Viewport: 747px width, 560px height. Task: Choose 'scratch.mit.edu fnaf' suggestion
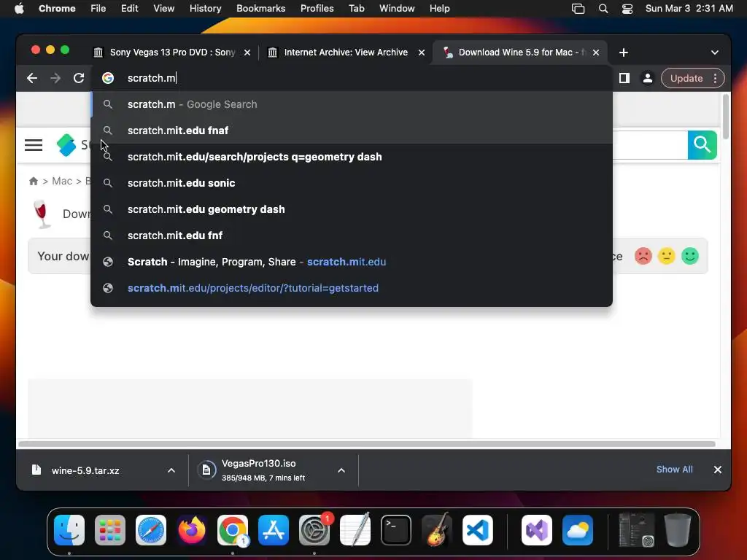[352, 131]
